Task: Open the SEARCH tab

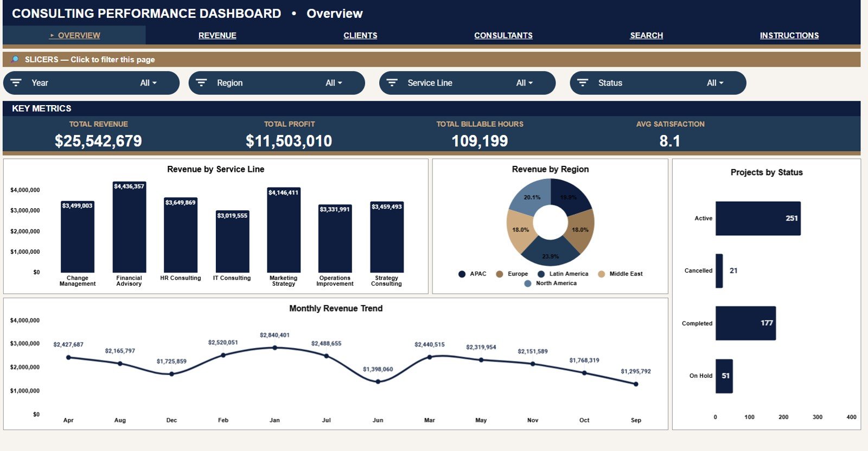Action: (x=646, y=35)
